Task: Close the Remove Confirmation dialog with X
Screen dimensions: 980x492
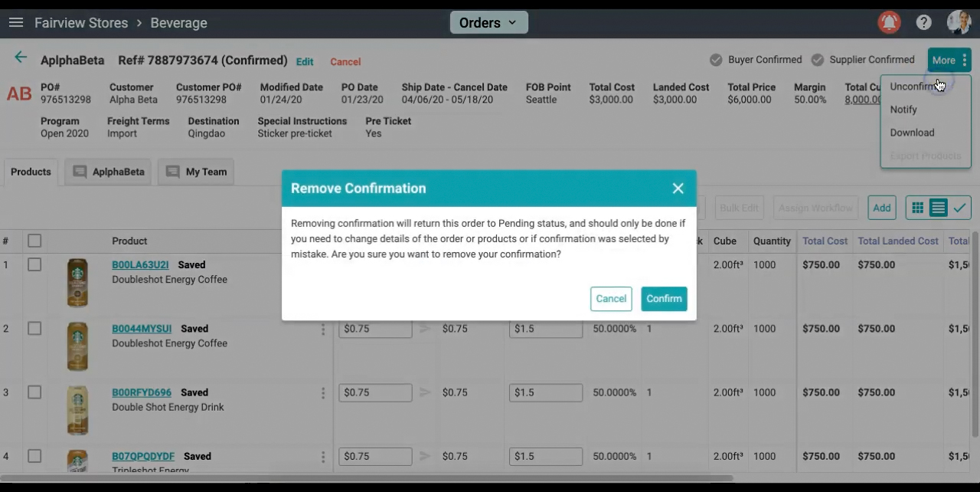Action: pos(678,189)
